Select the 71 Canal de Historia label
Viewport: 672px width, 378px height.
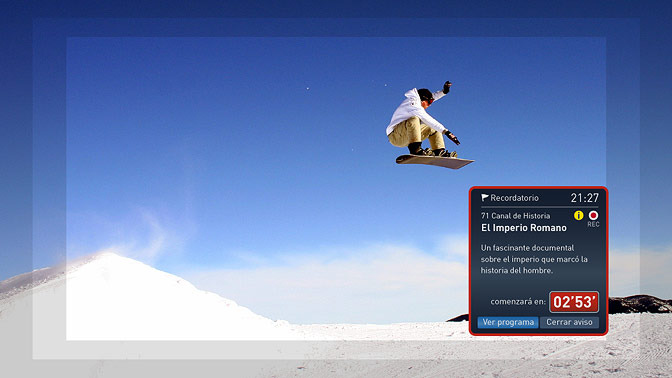click(515, 216)
